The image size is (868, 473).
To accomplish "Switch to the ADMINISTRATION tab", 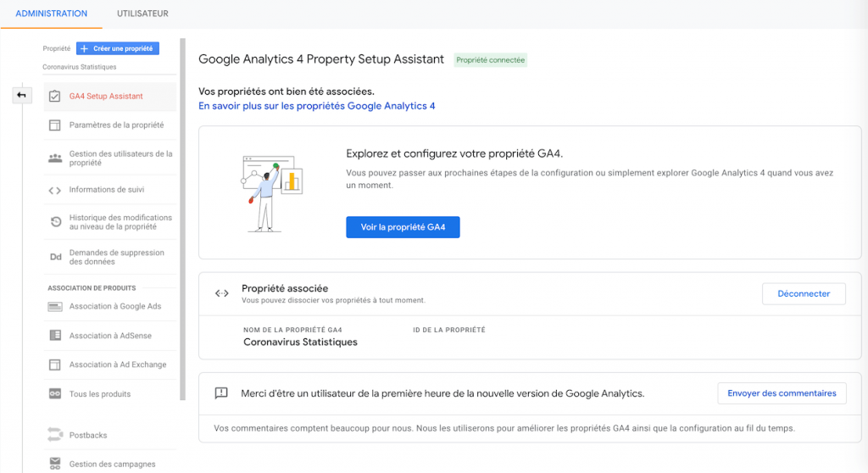I will click(52, 14).
